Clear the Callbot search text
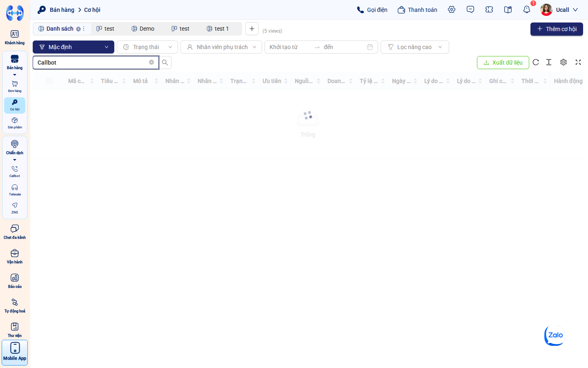This screenshot has height=368, width=588. pyautogui.click(x=151, y=62)
